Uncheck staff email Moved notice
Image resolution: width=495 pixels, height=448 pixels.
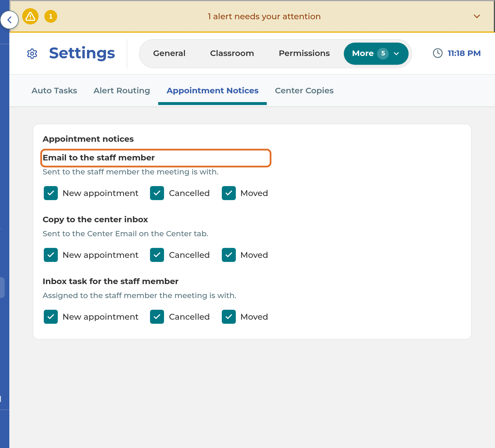click(229, 193)
